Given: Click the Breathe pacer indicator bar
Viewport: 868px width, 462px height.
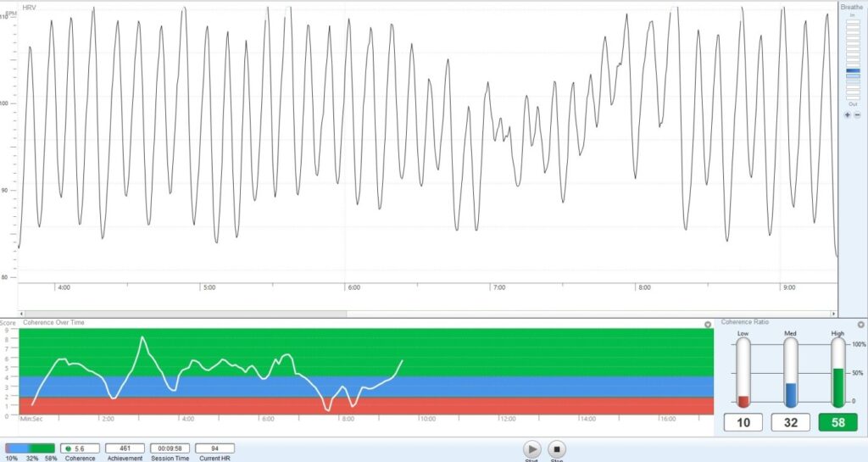Looking at the screenshot, I should tap(852, 72).
